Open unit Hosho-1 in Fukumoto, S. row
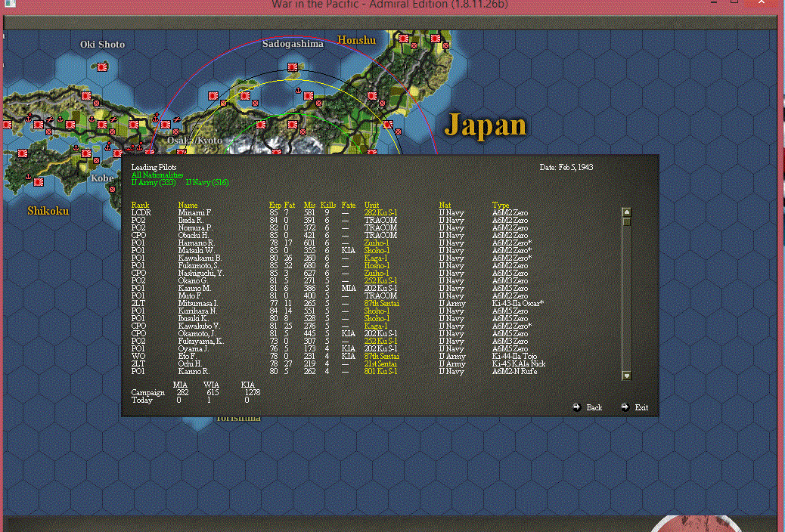 [x=377, y=266]
